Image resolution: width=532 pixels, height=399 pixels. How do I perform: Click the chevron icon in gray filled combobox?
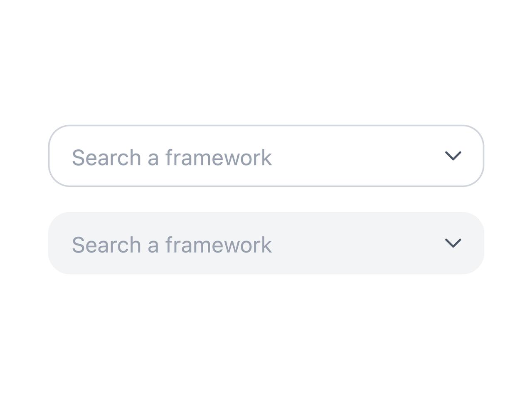tap(453, 243)
